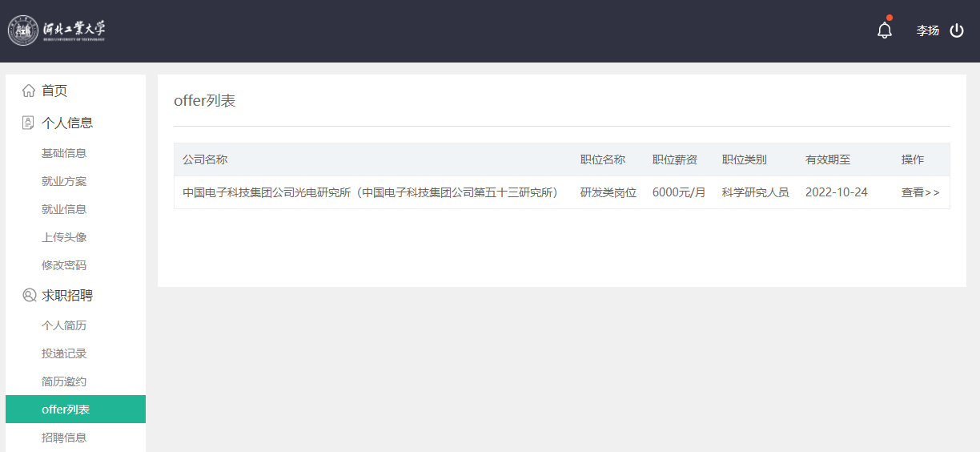The height and width of the screenshot is (452, 980).
Task: Click the 研发类岗位 position cell
Action: (608, 192)
